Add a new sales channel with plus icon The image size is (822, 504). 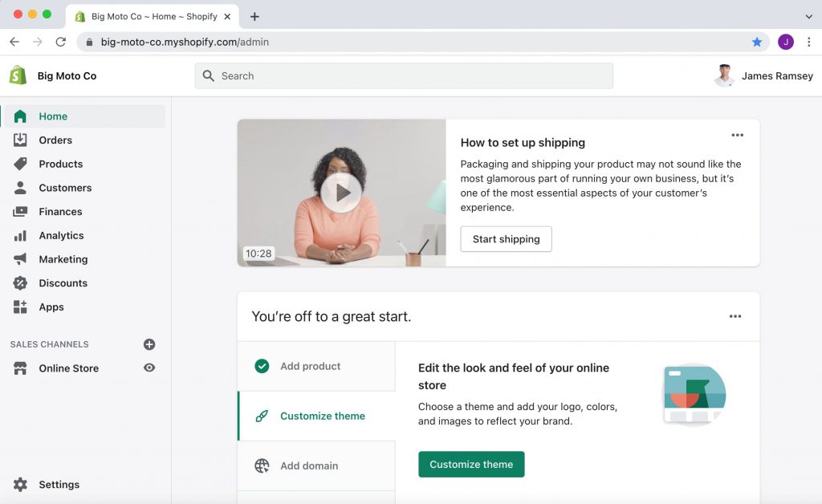(x=149, y=344)
